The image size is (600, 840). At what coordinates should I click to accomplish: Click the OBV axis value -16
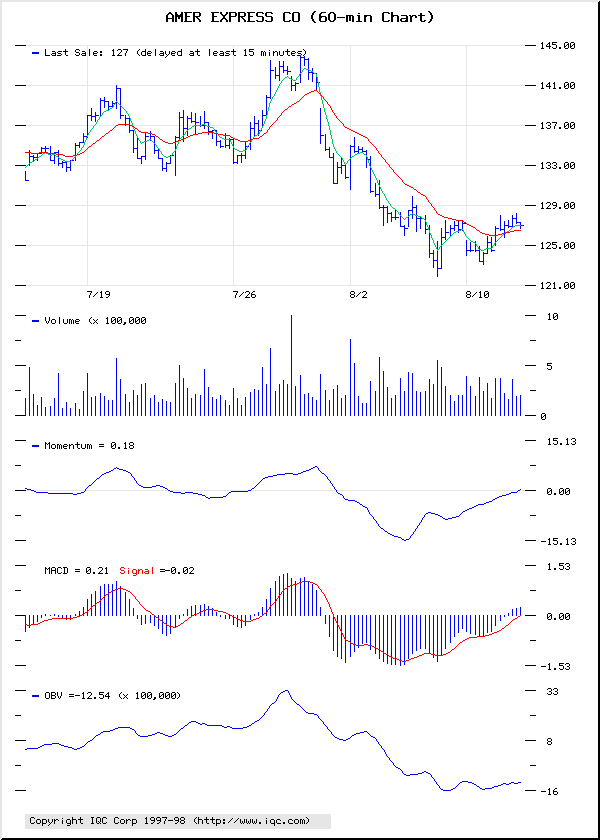tap(549, 791)
